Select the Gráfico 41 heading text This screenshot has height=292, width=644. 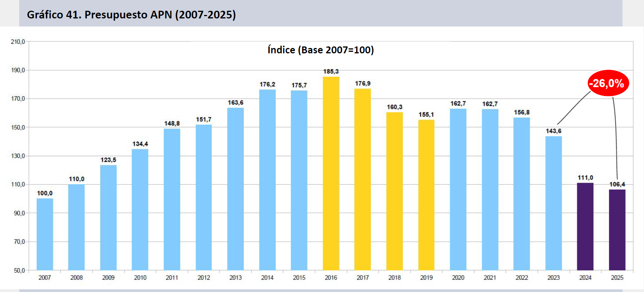pyautogui.click(x=131, y=15)
